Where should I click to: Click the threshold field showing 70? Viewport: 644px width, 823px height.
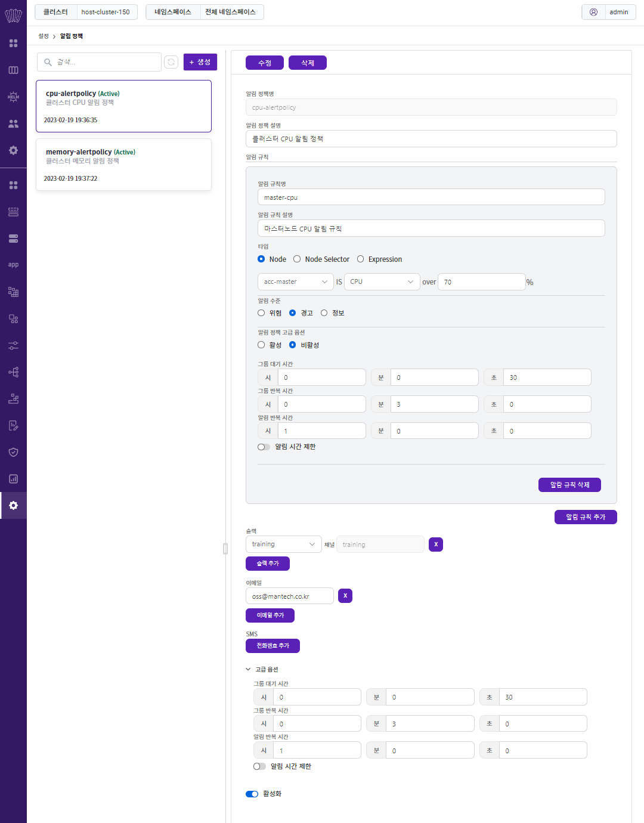click(481, 281)
